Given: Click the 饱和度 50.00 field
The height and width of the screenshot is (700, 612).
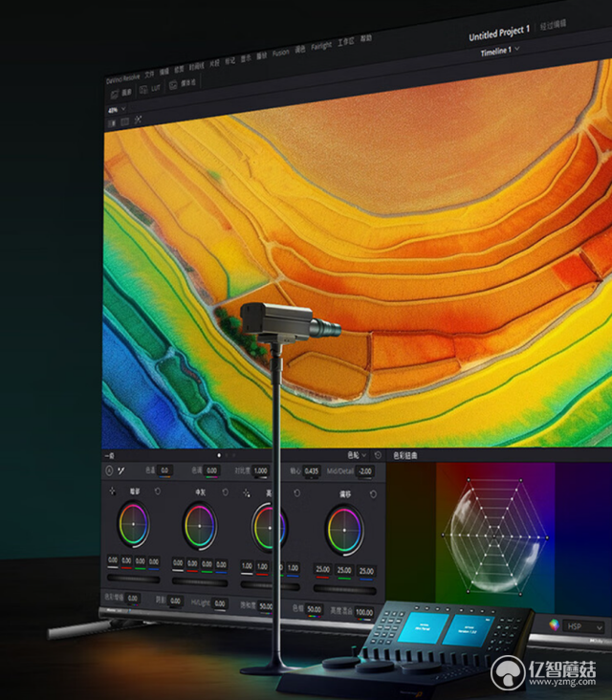Looking at the screenshot, I should pos(265,606).
